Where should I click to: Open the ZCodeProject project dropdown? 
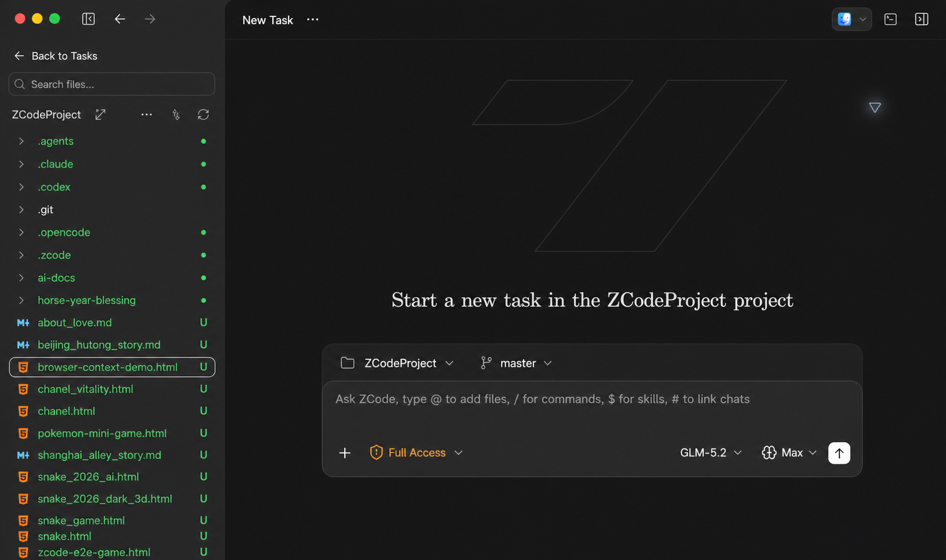(397, 363)
